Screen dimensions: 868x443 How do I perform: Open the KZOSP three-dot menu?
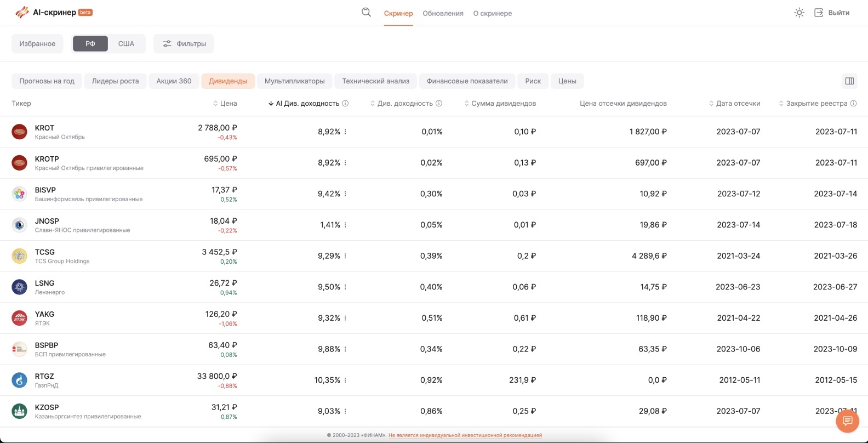point(345,412)
